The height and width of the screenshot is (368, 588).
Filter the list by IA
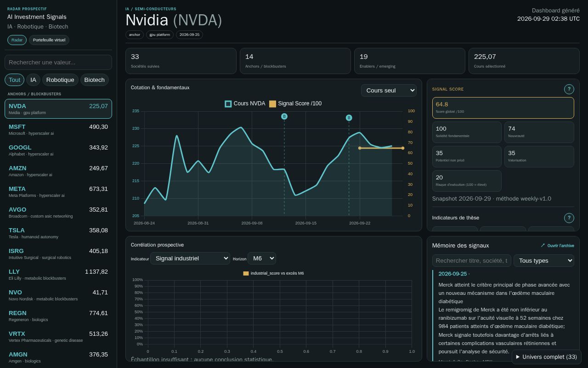click(x=33, y=80)
